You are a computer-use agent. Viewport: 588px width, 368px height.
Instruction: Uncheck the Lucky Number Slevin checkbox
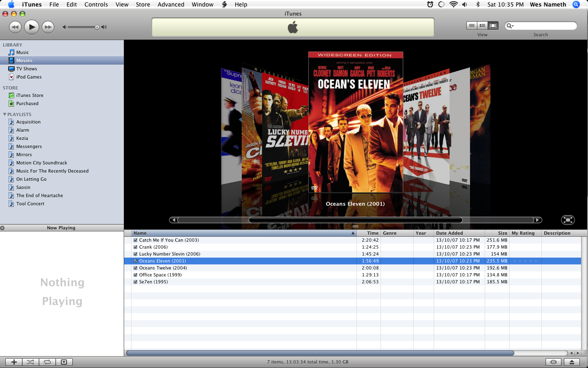(135, 254)
